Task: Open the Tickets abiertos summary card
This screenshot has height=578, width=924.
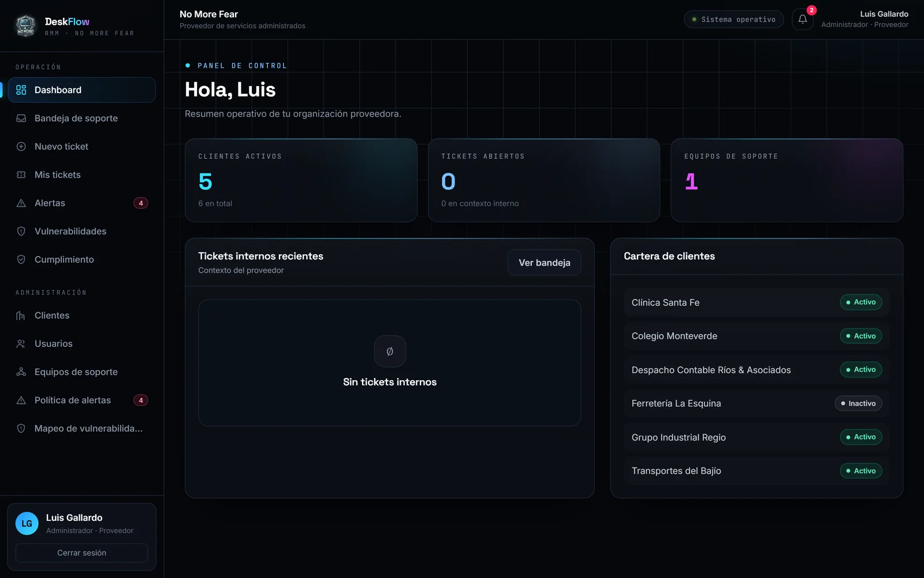Action: pos(544,180)
